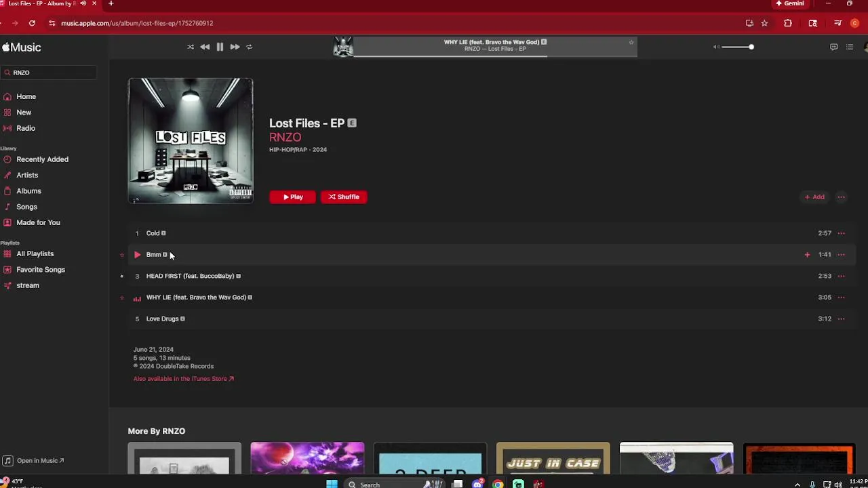The width and height of the screenshot is (868, 488).
Task: Play the Lost Files EP
Action: (293, 197)
